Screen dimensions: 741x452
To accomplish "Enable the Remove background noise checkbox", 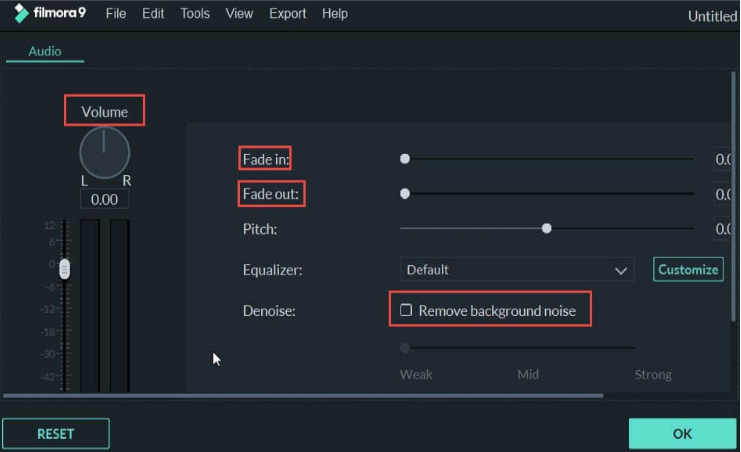I will [x=405, y=310].
